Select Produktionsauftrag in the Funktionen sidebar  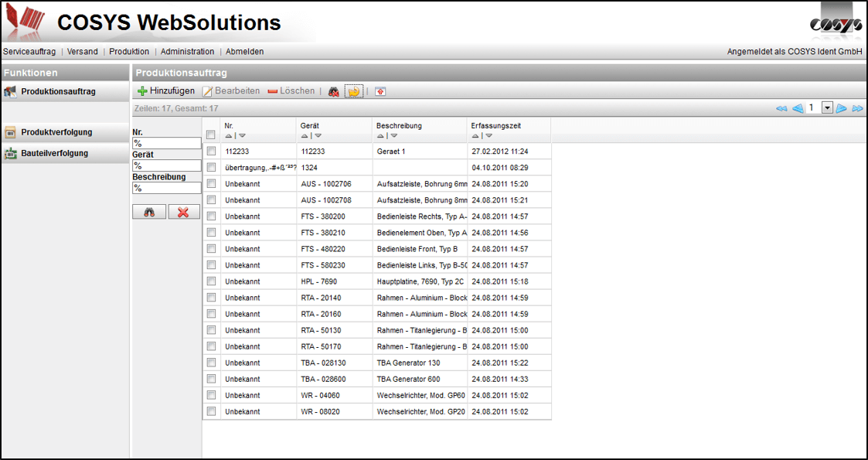tap(66, 91)
